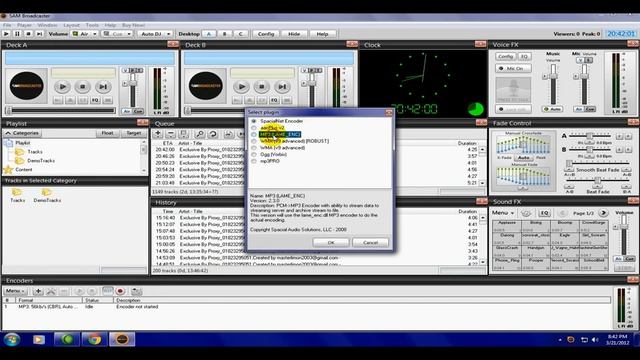The height and width of the screenshot is (360, 640).
Task: Click the Windows Start button
Action: (x=12, y=339)
